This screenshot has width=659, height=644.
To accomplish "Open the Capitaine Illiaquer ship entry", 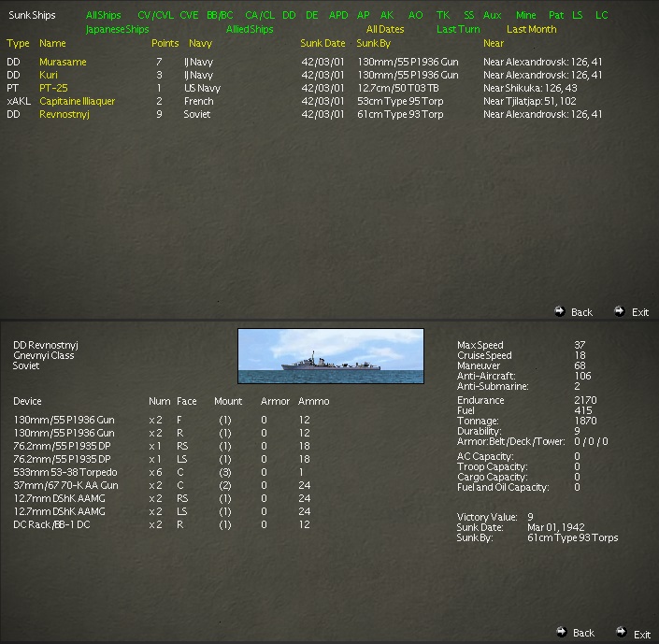I will 77,101.
